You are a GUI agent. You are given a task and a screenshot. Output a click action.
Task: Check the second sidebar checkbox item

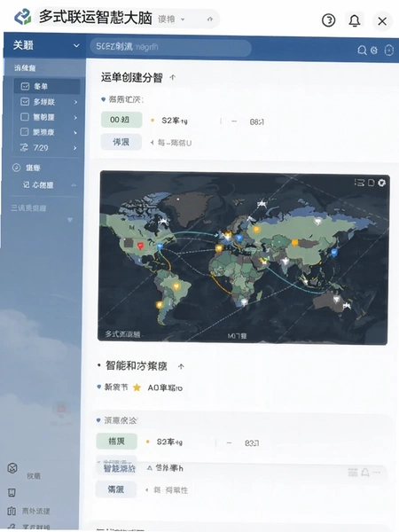tap(25, 102)
